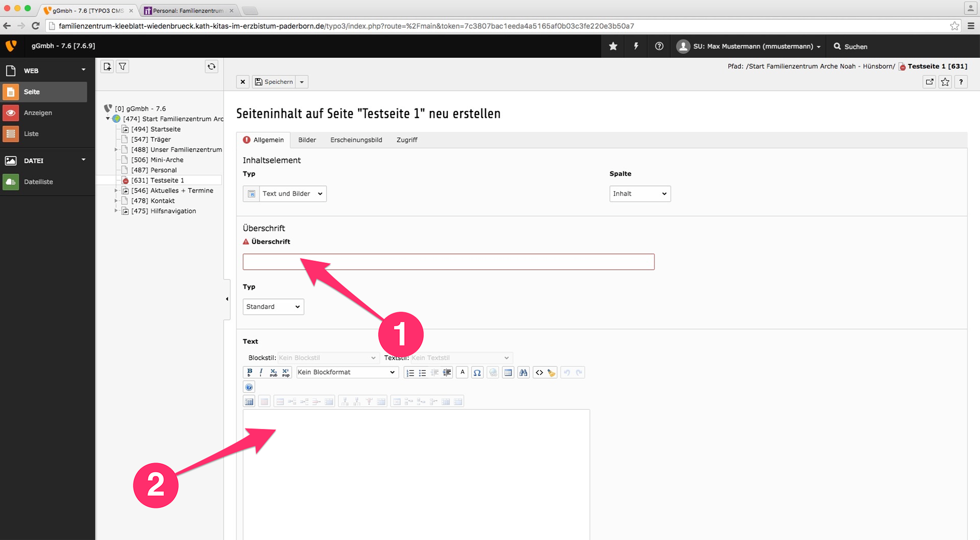Click the filter icon above page tree
This screenshot has width=980, height=540.
pos(123,67)
